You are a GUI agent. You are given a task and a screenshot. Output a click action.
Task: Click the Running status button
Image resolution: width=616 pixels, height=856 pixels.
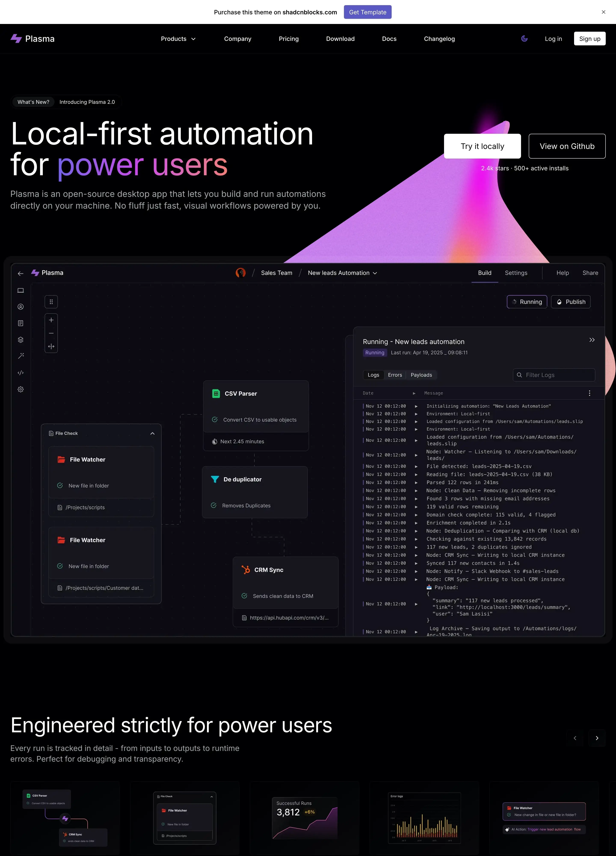point(527,302)
